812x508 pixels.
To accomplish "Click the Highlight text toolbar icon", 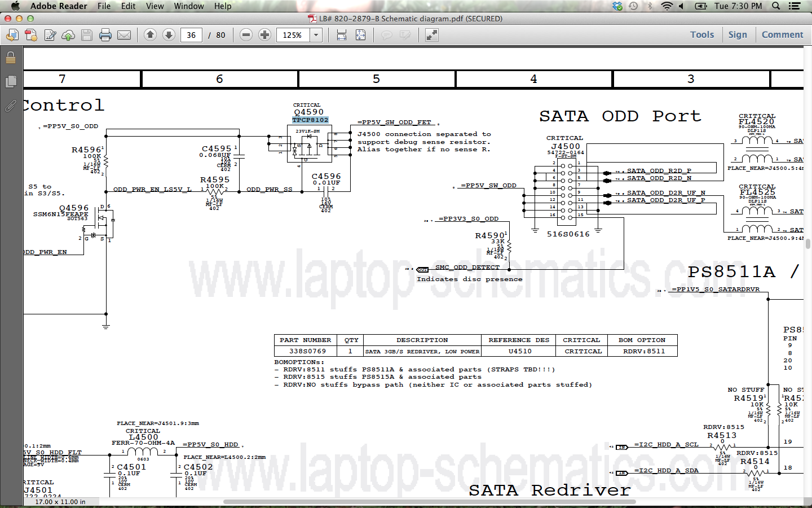I will pos(405,35).
